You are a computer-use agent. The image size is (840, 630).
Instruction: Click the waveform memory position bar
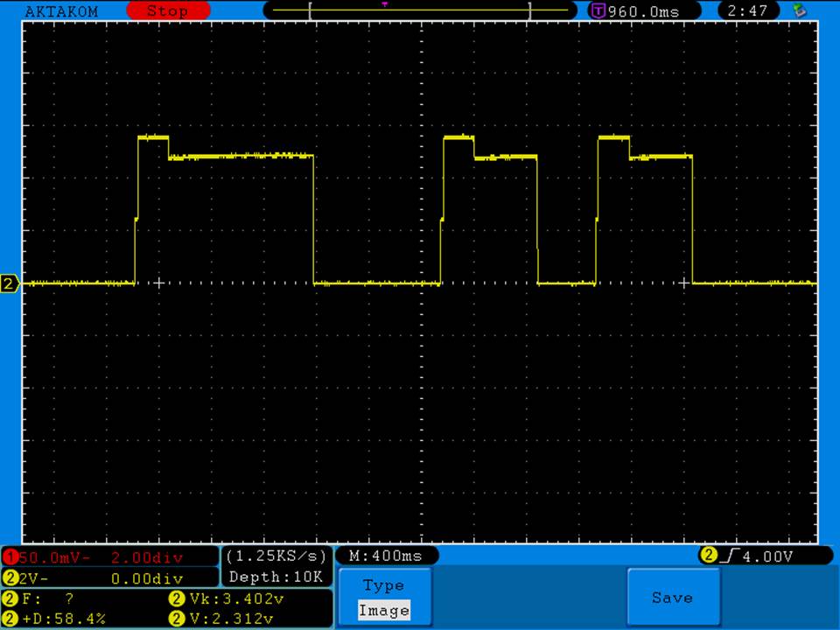point(420,11)
